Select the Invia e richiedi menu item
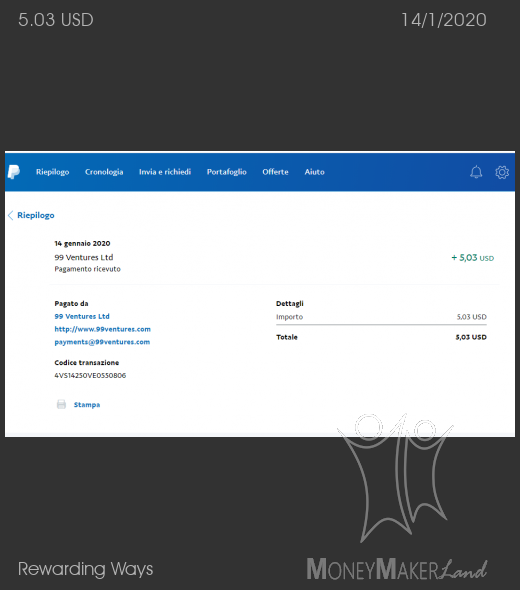The width and height of the screenshot is (520, 590). pyautogui.click(x=165, y=172)
